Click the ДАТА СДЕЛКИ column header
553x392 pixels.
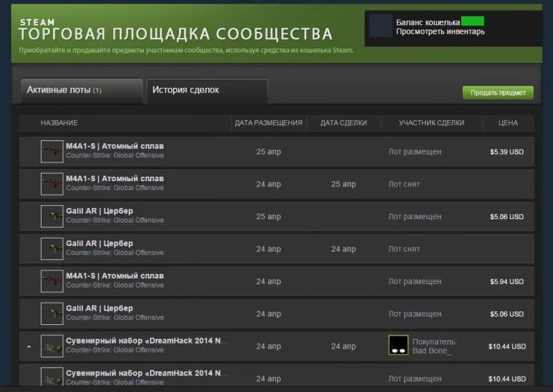[344, 123]
